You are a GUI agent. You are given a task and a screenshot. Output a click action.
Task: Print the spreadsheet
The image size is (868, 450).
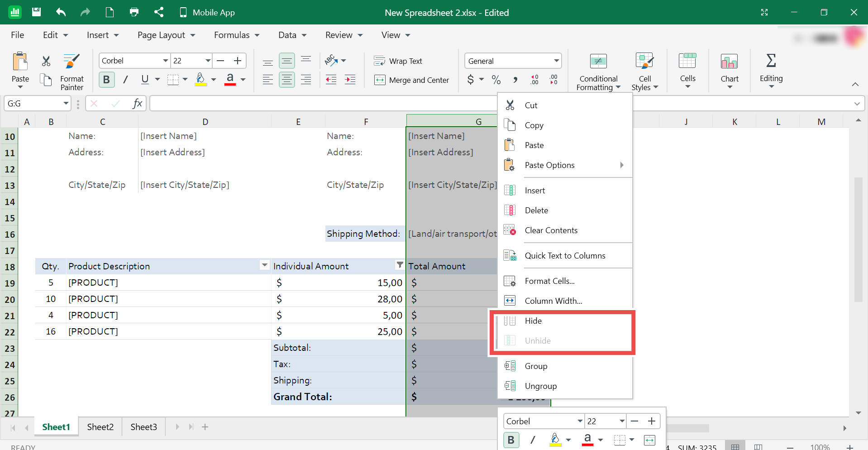point(134,12)
